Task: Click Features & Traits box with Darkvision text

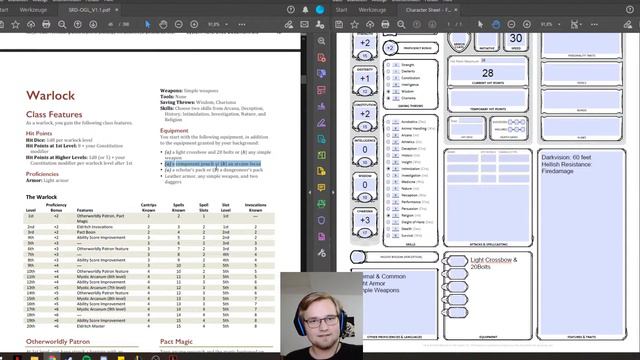Action: pos(582,242)
